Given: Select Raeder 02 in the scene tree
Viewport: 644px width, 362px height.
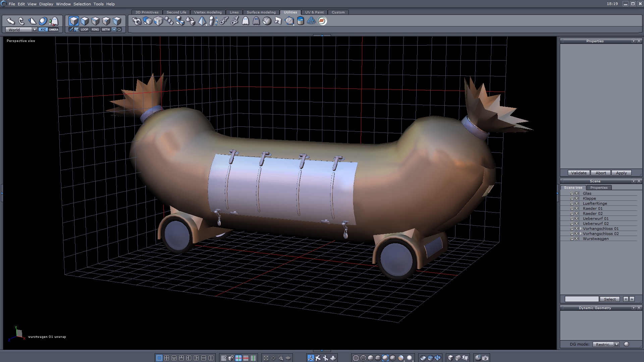Looking at the screenshot, I should click(x=592, y=214).
